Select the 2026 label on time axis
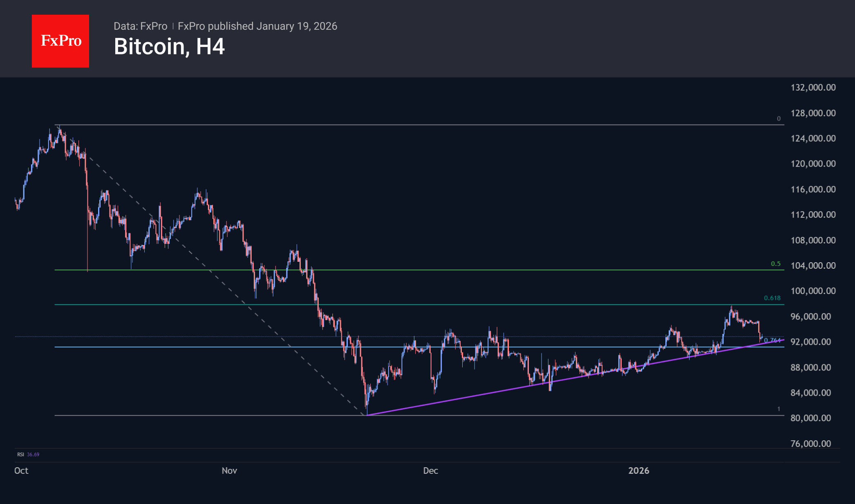855x504 pixels. 638,471
